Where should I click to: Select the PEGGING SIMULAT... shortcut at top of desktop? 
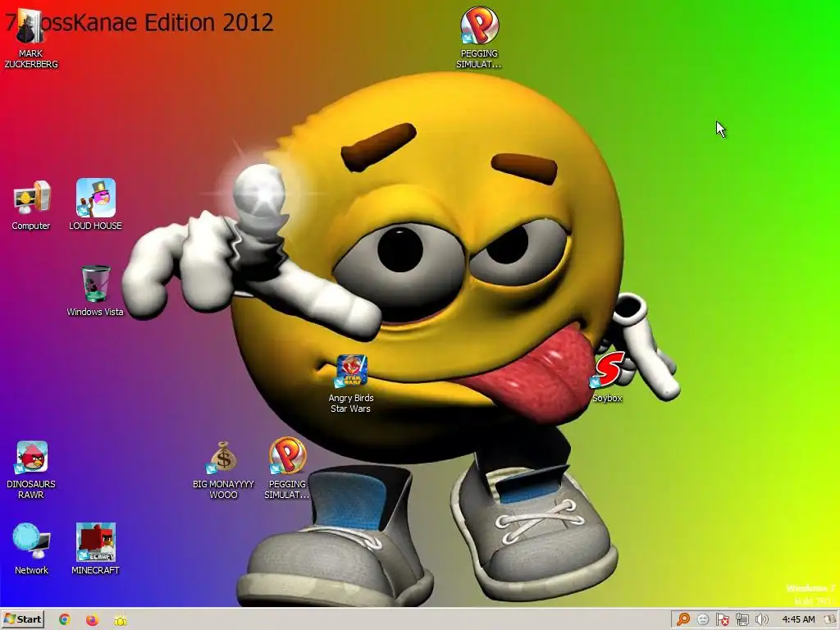pos(479,37)
